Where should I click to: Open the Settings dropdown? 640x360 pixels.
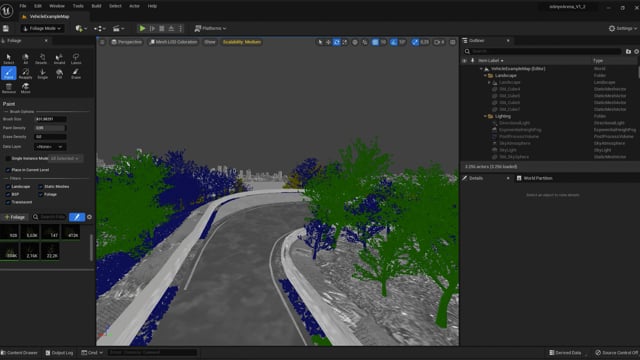click(x=623, y=28)
